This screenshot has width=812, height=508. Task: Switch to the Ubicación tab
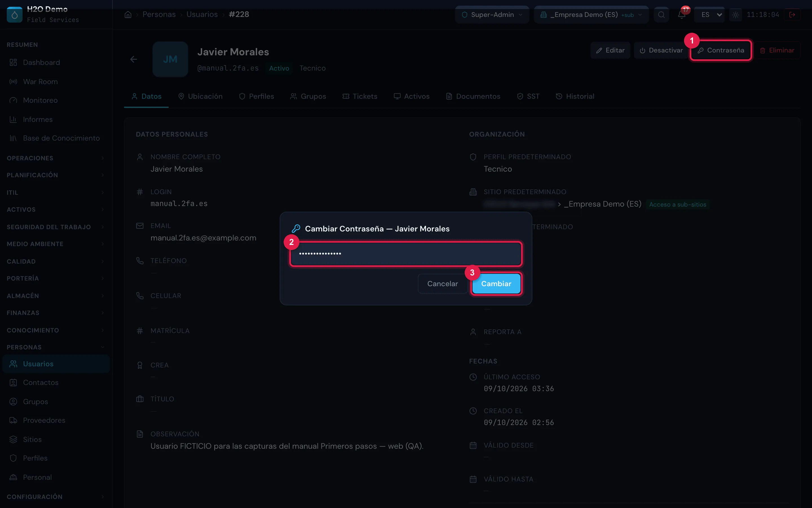pos(200,97)
